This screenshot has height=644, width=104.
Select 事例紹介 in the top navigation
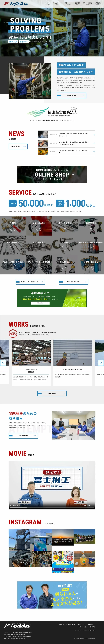pyautogui.click(x=78, y=3)
